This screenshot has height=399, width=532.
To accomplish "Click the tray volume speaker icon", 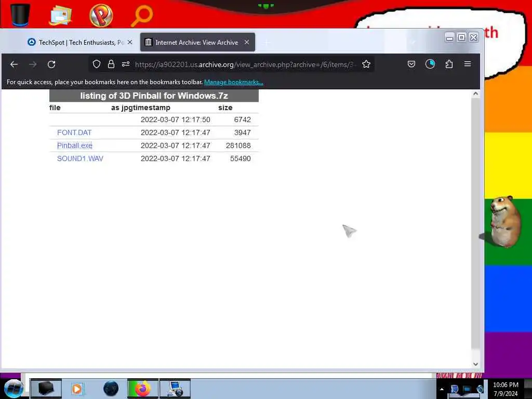I will 480,389.
